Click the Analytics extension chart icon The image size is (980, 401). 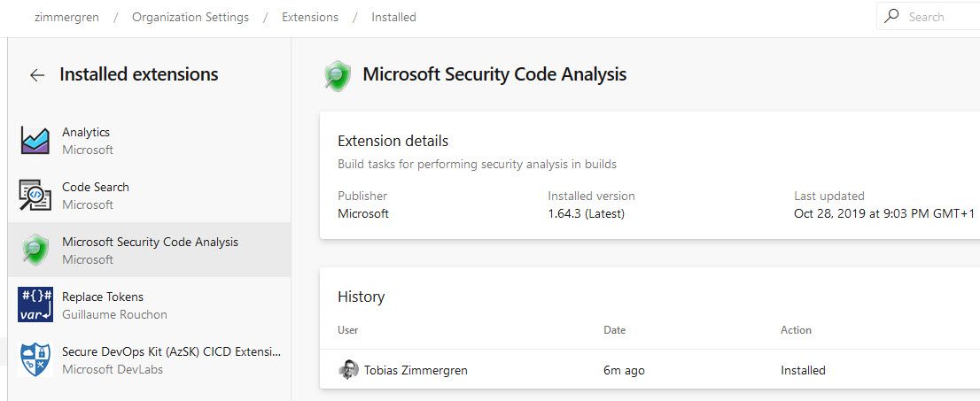[x=35, y=140]
